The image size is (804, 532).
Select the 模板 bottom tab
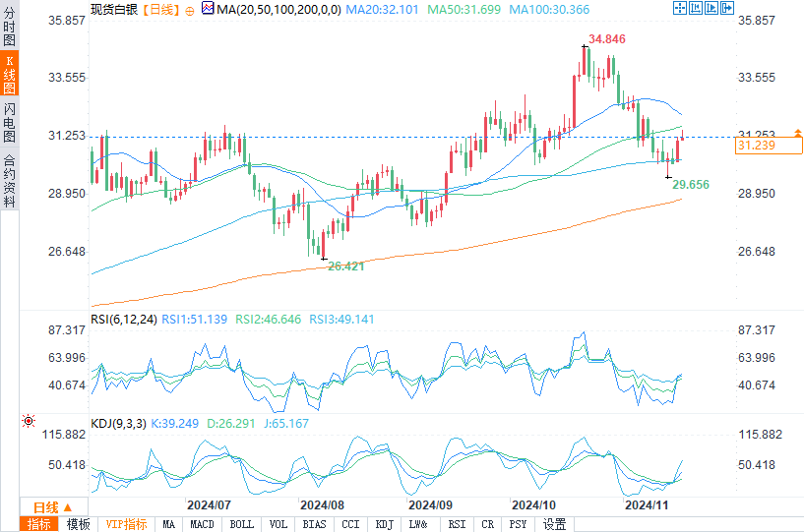pos(78,524)
